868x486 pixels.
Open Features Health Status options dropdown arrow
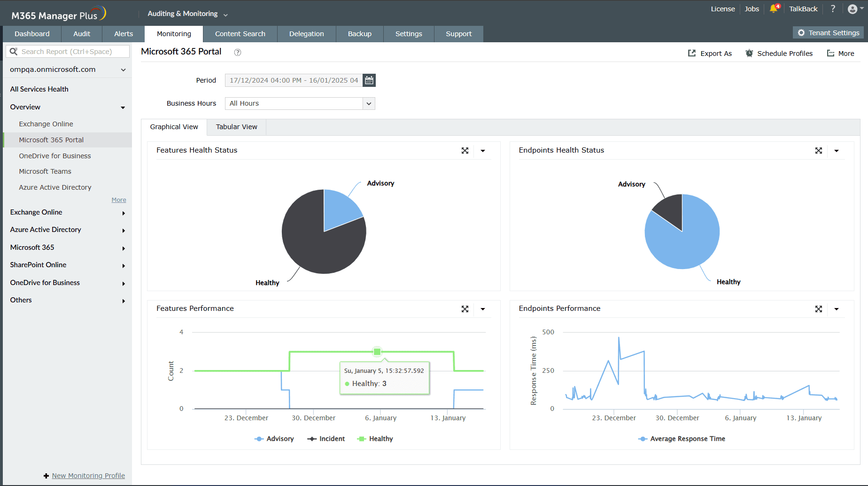(x=483, y=151)
